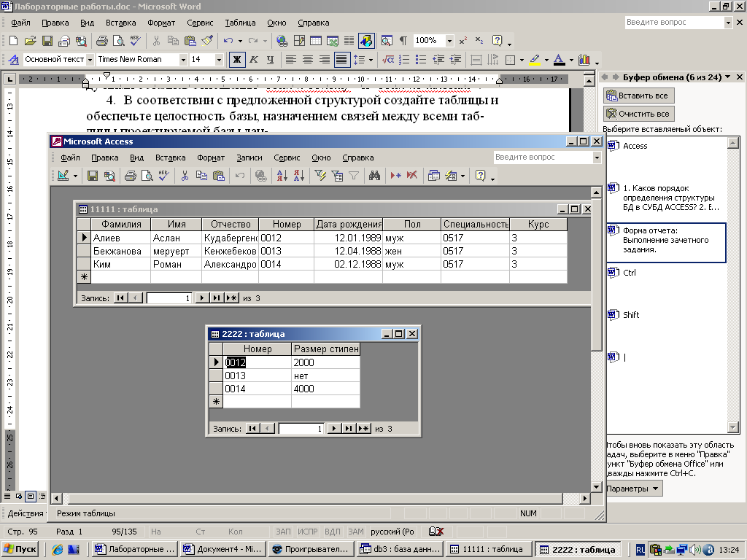Open the style dropdown Основной текст
Image resolution: width=747 pixels, height=560 pixels.
pyautogui.click(x=90, y=60)
